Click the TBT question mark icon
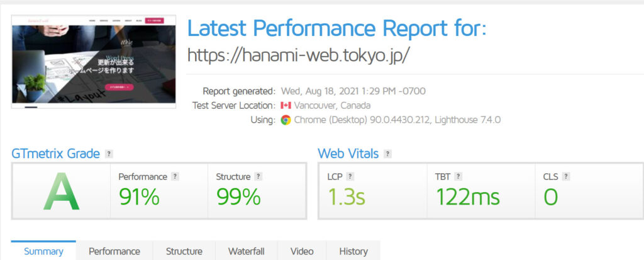Screen dimensions: 644x260 coord(459,177)
